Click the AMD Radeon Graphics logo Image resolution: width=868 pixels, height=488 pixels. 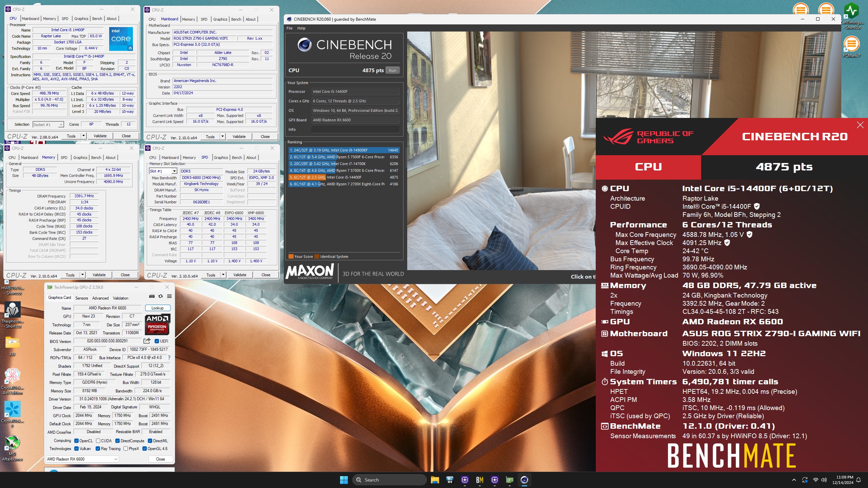[157, 324]
